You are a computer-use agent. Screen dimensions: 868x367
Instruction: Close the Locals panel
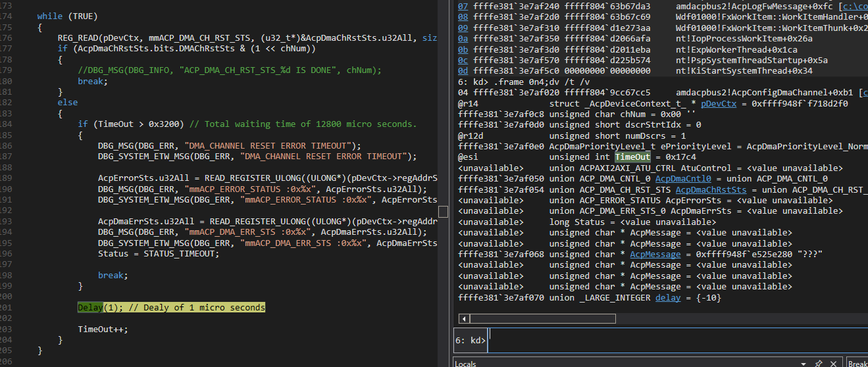click(834, 363)
